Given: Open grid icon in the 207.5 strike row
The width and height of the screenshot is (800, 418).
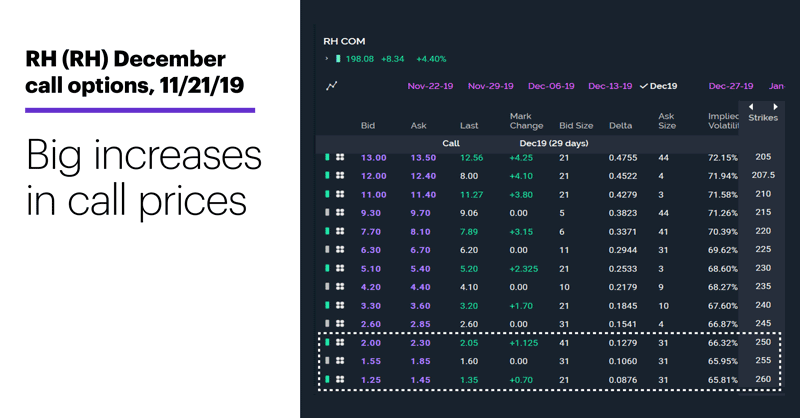Looking at the screenshot, I should pos(340,176).
